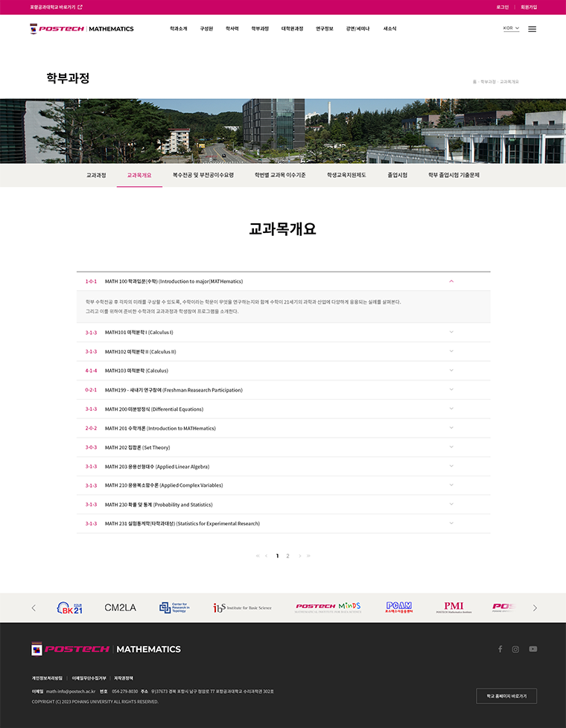Expand MATH 202 Set Theory row

tap(284, 447)
